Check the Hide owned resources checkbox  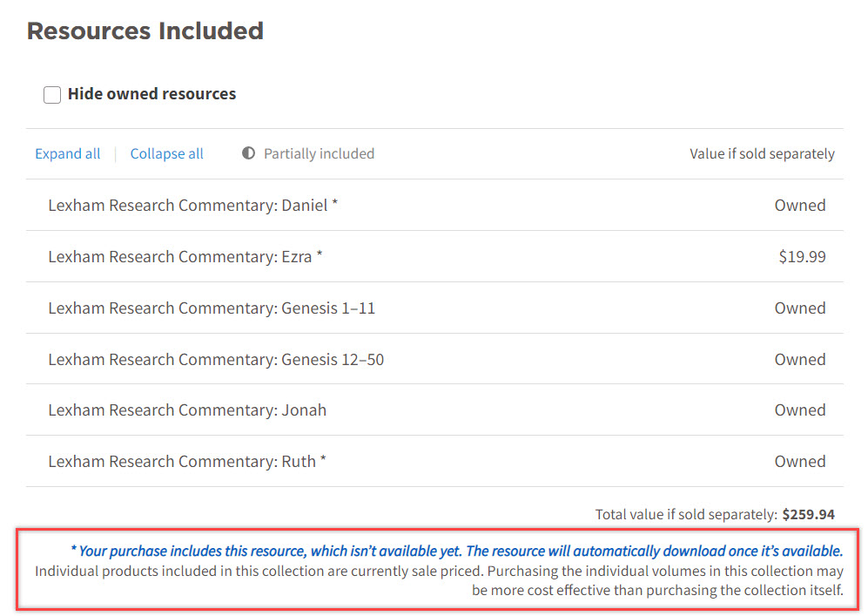coord(52,94)
